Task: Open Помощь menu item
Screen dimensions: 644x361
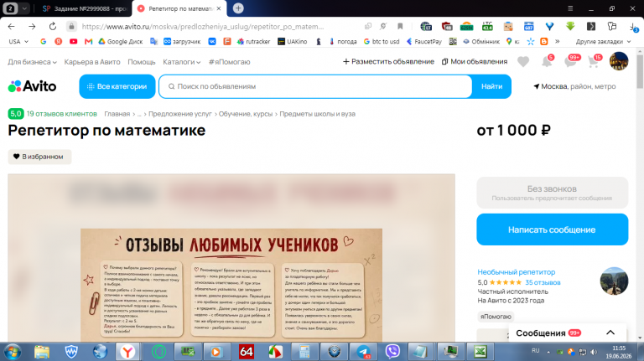Action: (x=141, y=62)
